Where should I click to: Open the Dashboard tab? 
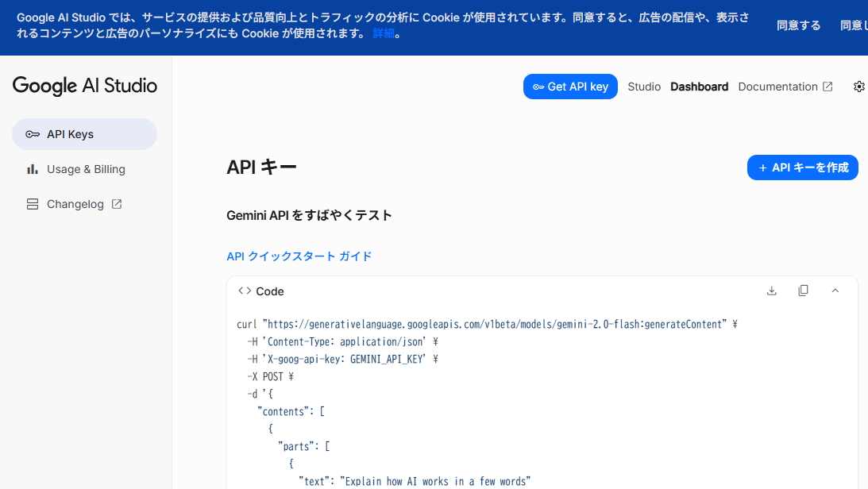click(699, 87)
